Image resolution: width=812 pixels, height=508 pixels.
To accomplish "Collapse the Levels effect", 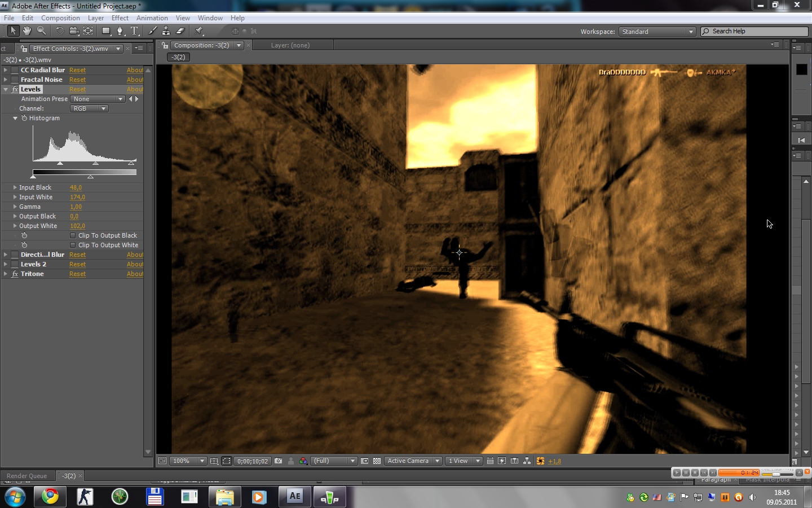I will click(x=6, y=89).
